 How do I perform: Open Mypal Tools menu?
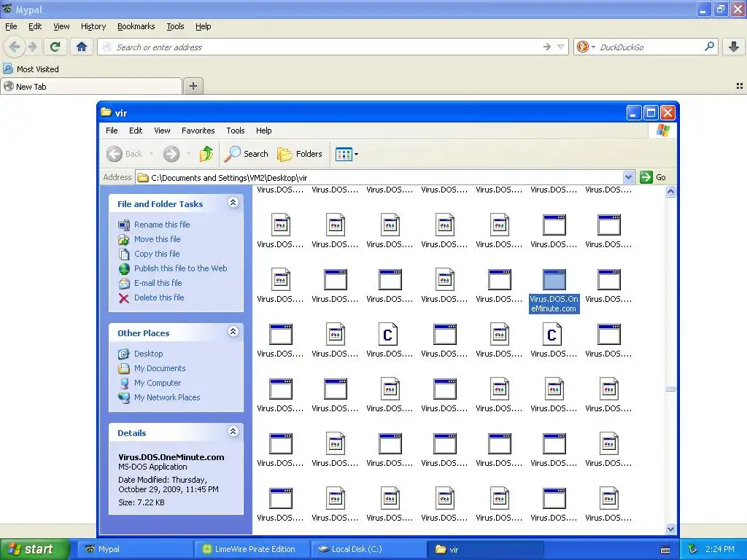tap(175, 26)
